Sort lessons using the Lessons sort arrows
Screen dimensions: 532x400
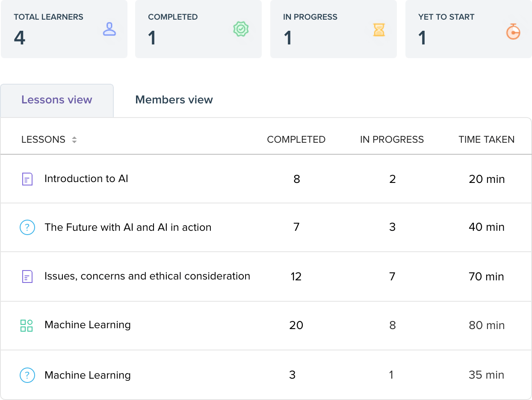coord(74,140)
